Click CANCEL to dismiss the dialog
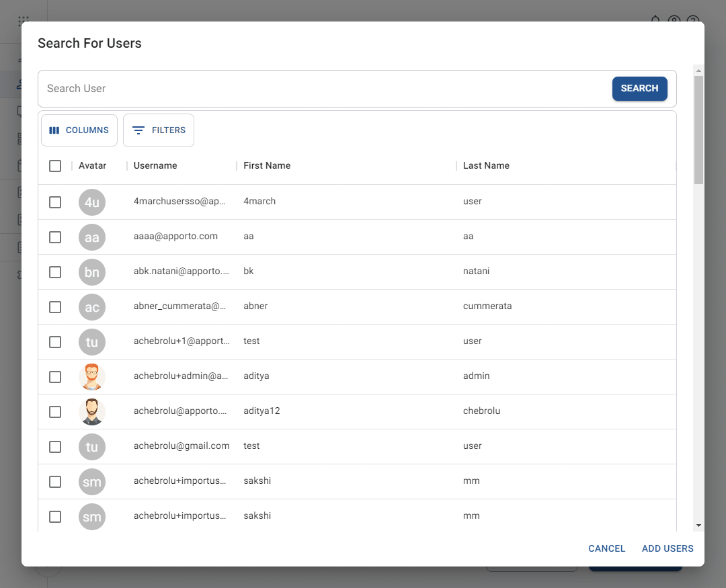 point(606,548)
